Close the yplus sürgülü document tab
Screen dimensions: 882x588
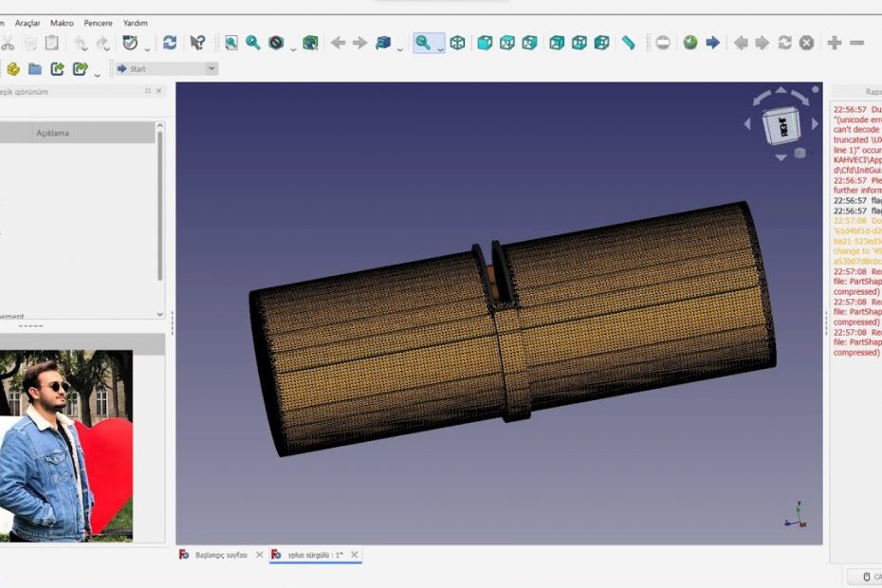click(355, 555)
